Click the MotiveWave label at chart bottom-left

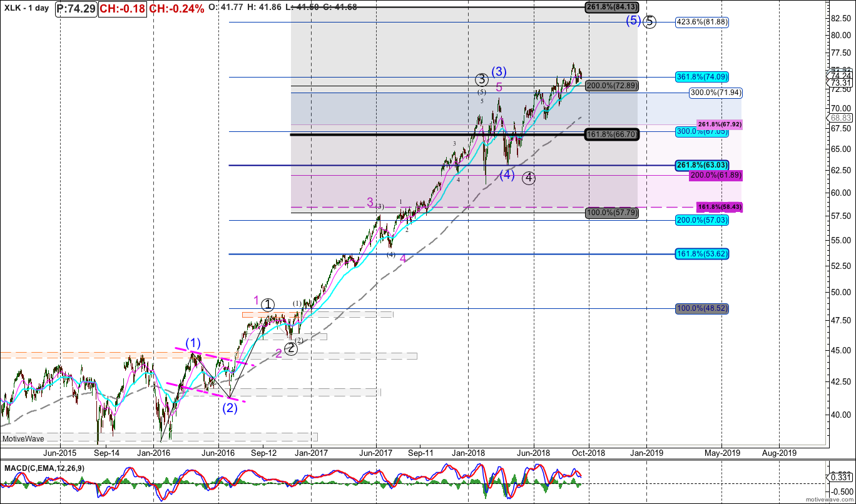tap(23, 438)
